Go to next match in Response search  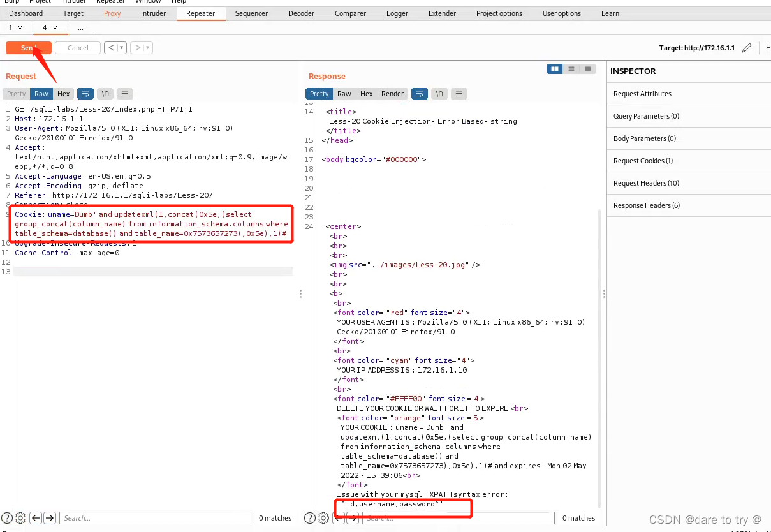pos(352,518)
